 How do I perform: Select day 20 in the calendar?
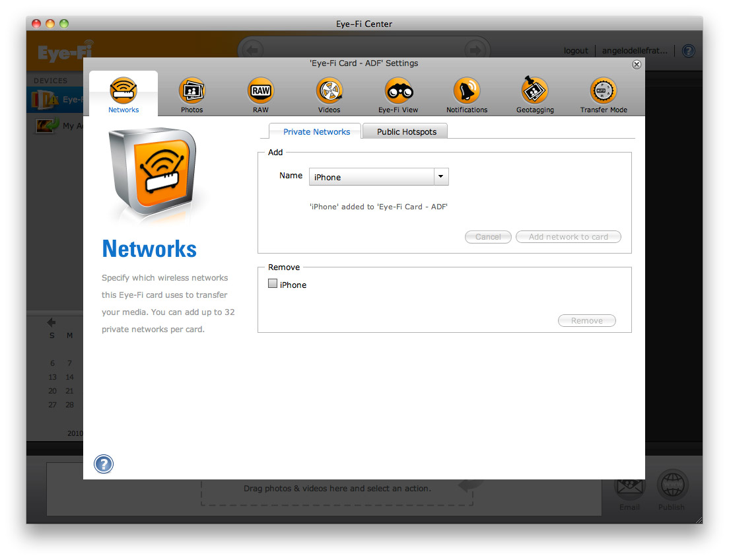point(53,391)
